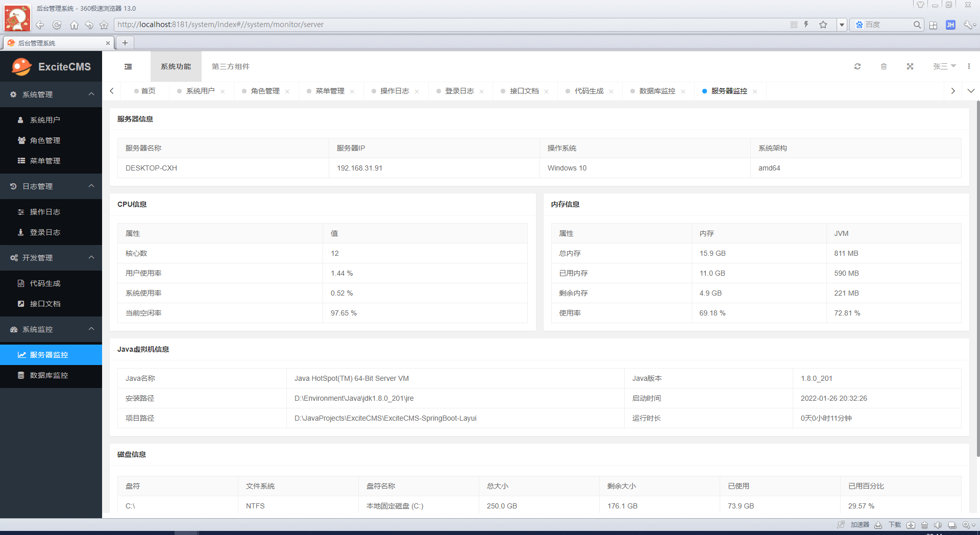
Task: Open the vertical dots more menu
Action: (970, 66)
